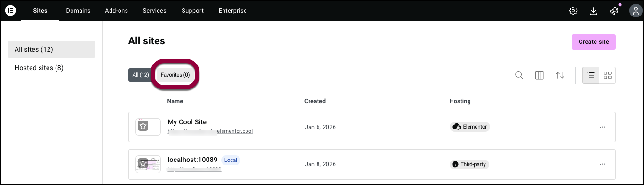The height and width of the screenshot is (185, 644).
Task: Open the announcements megaphone icon
Action: [614, 11]
